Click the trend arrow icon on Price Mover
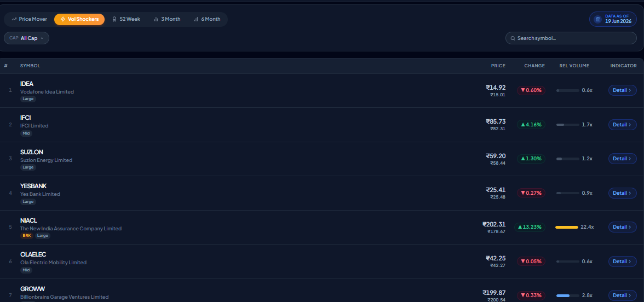Image resolution: width=644 pixels, height=302 pixels. pyautogui.click(x=14, y=19)
